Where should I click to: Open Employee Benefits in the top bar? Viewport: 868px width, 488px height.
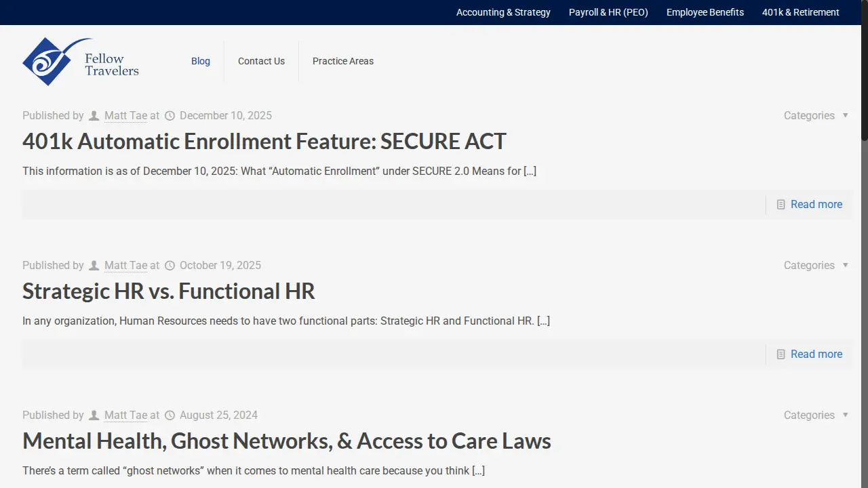(705, 12)
